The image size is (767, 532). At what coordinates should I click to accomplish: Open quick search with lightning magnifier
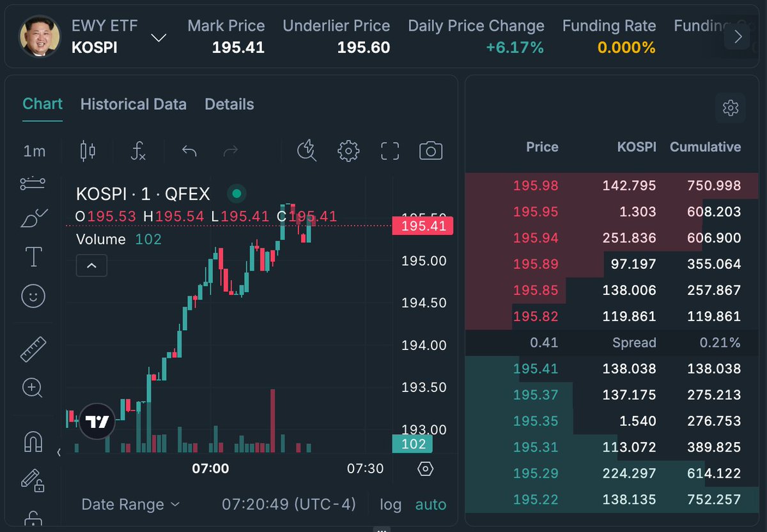[307, 151]
